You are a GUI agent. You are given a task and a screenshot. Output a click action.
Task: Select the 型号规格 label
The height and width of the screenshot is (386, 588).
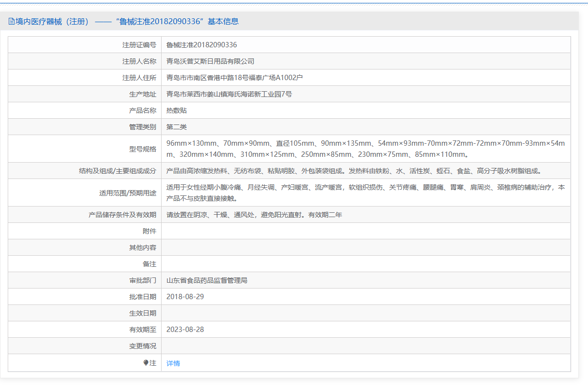click(x=143, y=149)
